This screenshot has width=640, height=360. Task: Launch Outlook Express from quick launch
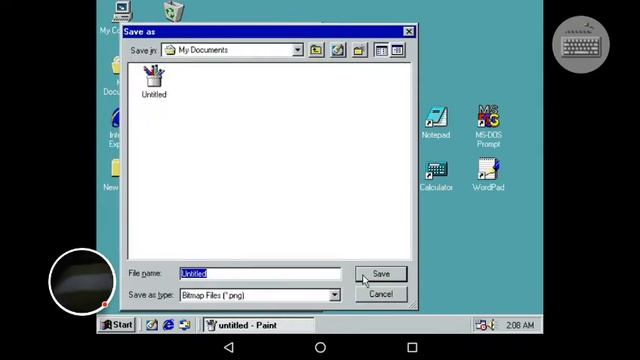[x=185, y=325]
